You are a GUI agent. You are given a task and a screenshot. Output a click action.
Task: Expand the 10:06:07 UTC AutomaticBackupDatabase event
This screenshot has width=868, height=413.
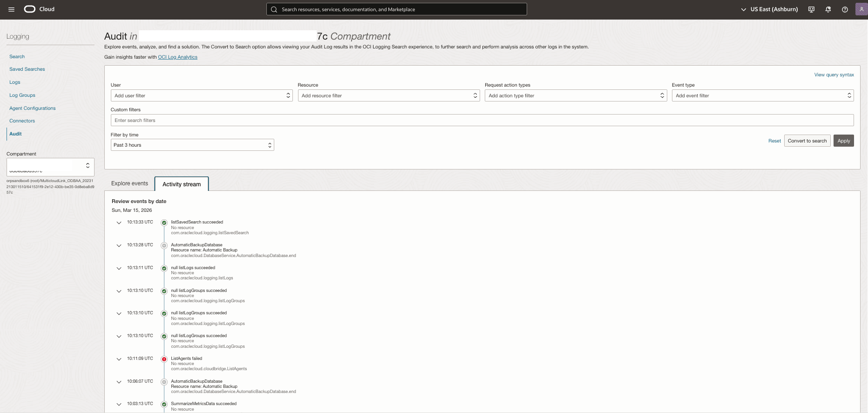click(x=119, y=382)
